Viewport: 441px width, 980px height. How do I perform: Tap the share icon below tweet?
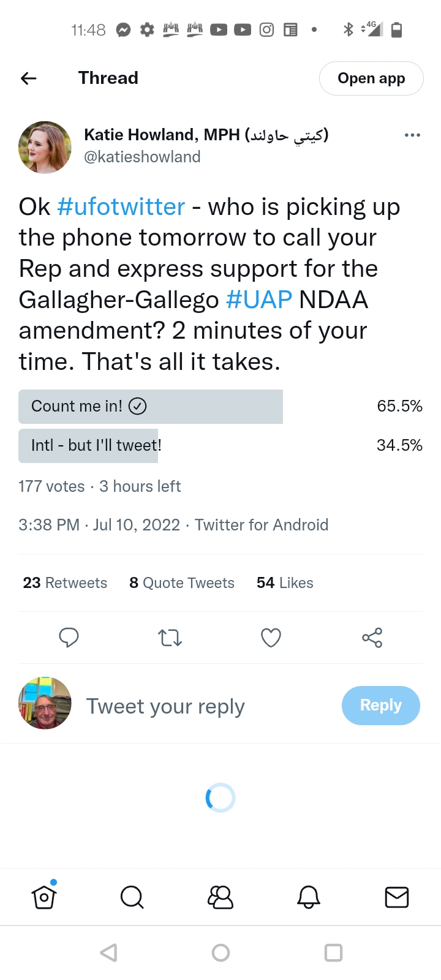[372, 638]
